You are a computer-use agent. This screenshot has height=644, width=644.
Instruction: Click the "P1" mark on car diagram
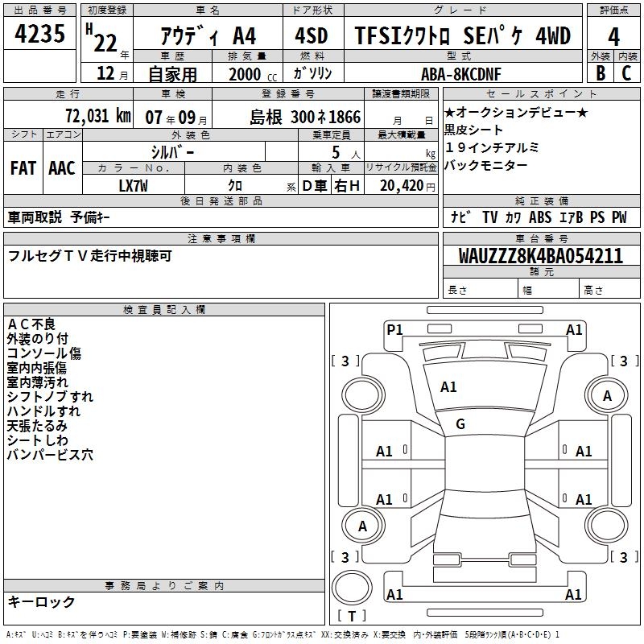[x=394, y=330]
